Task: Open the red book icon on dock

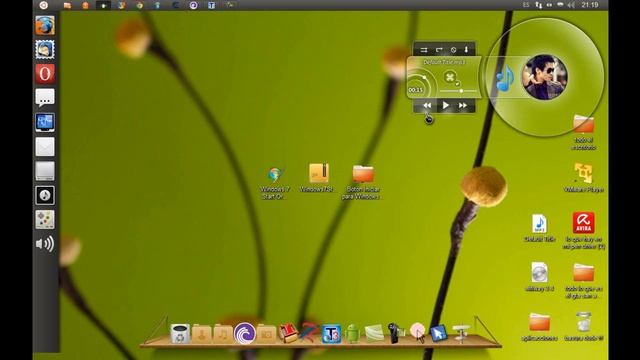Action: [288, 333]
